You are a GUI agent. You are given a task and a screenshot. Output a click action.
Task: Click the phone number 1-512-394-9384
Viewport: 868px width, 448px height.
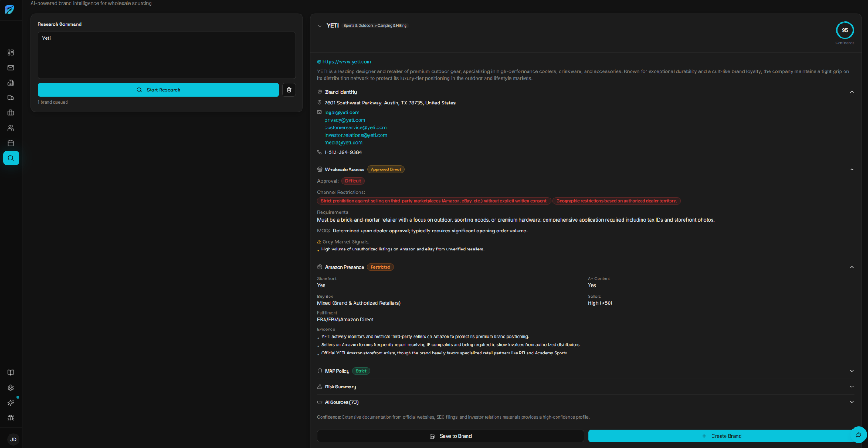point(343,152)
